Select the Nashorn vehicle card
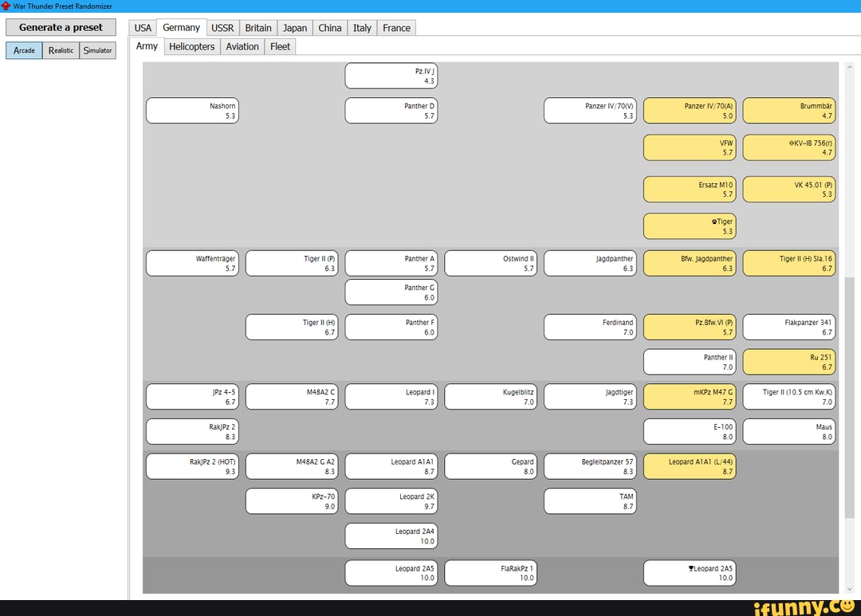The image size is (861, 616). click(x=192, y=111)
